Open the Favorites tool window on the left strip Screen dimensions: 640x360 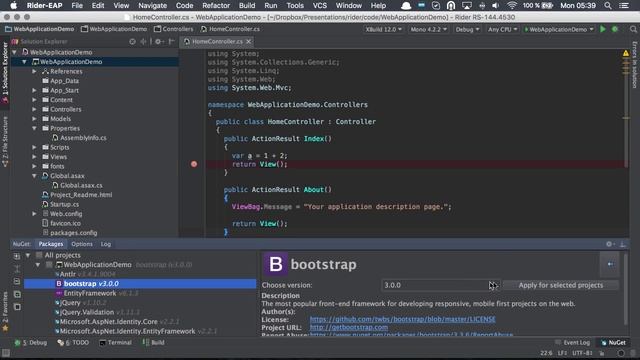click(x=5, y=312)
